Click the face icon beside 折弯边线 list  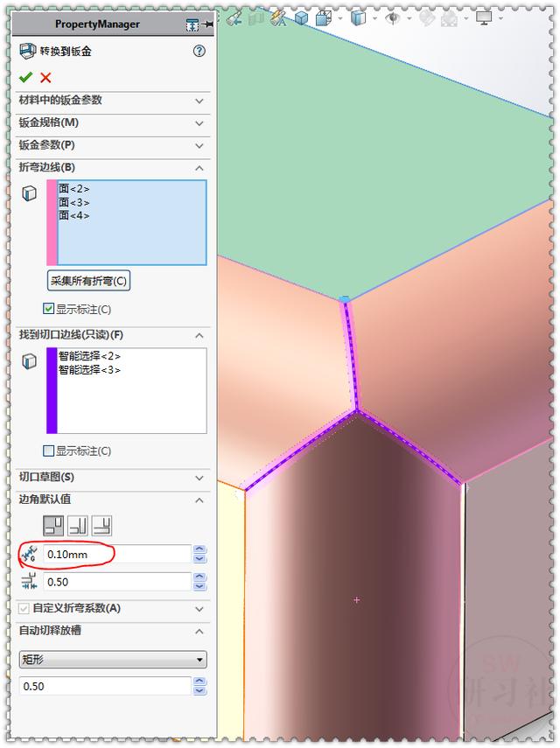tap(30, 193)
